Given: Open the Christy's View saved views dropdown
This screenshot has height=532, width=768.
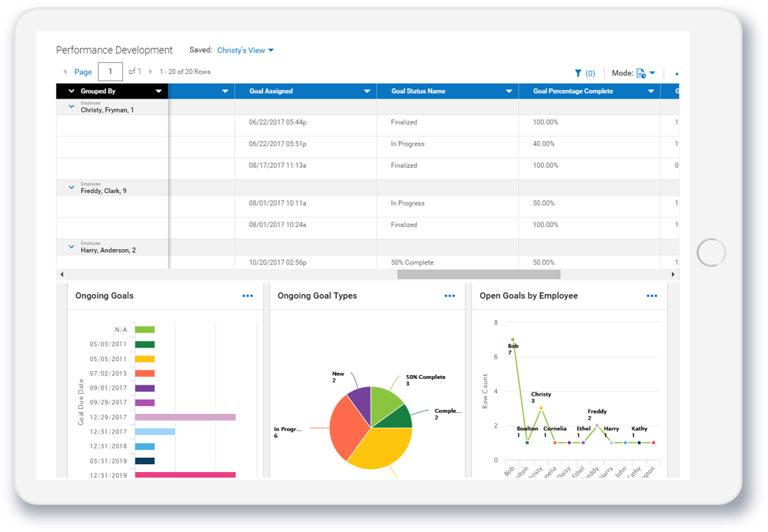Looking at the screenshot, I should point(244,50).
